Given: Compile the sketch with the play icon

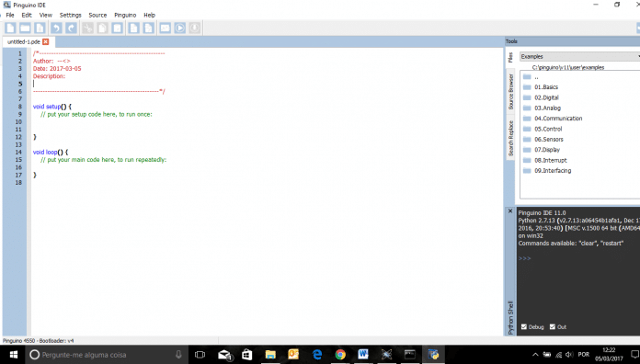Looking at the screenshot, I should pos(179,28).
